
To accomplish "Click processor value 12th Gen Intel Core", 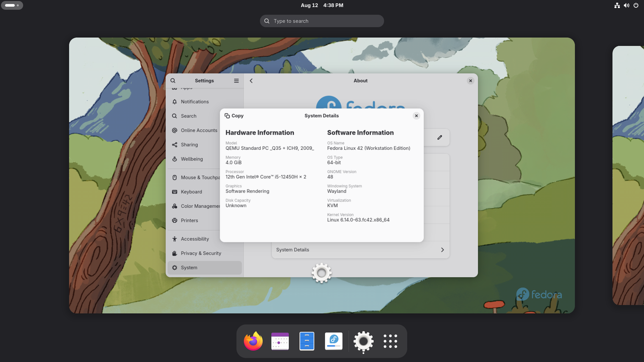I will coord(266,177).
